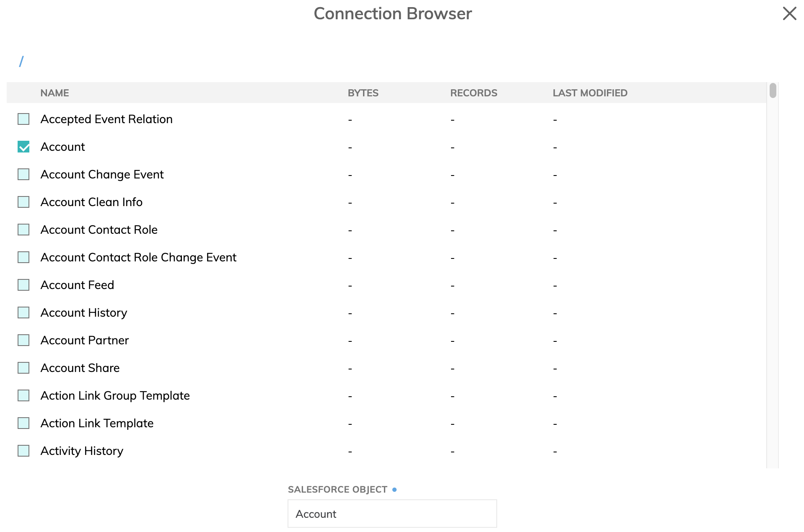Focus the Salesforce Object input field
This screenshot has width=804, height=532.
(392, 514)
